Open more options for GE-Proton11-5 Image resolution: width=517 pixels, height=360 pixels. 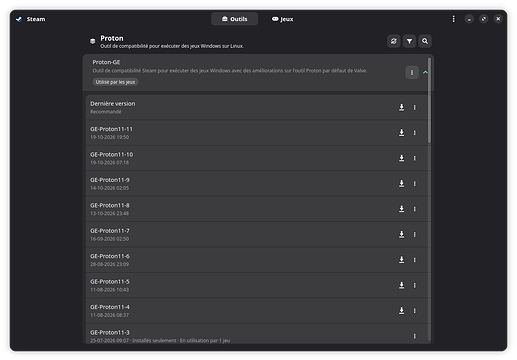coord(415,285)
